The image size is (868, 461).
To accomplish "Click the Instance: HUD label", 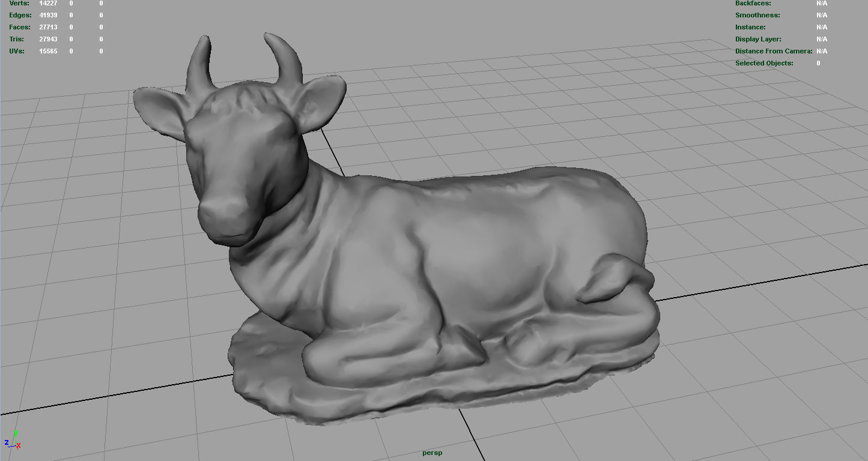I will click(x=750, y=27).
